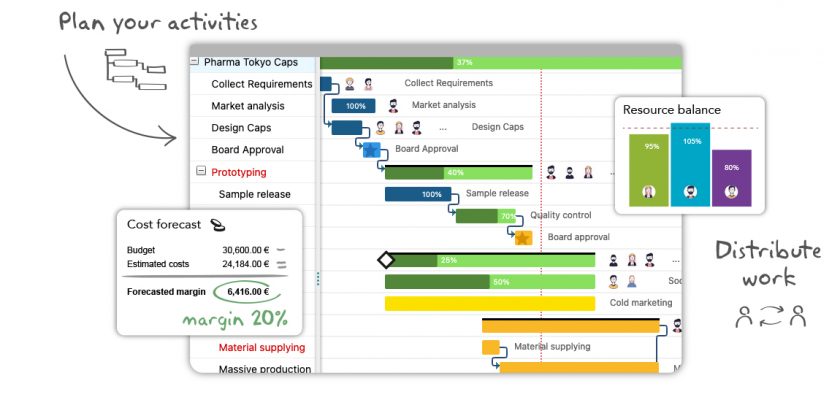Click the orange star Board approval milestone
840x416 pixels.
[523, 237]
